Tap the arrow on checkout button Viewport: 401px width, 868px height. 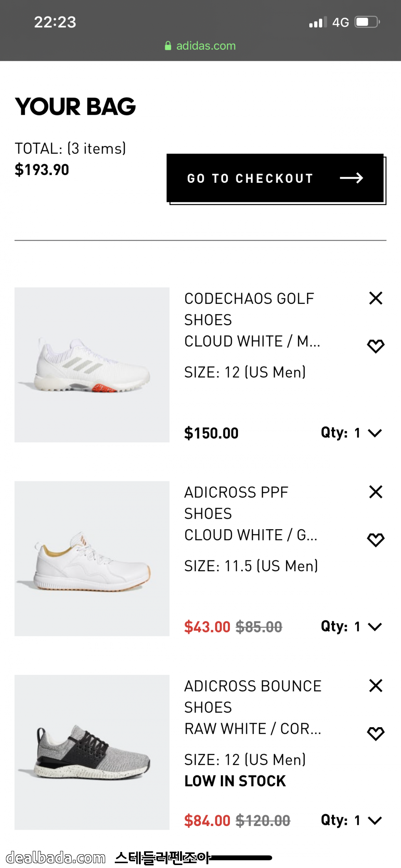point(351,178)
